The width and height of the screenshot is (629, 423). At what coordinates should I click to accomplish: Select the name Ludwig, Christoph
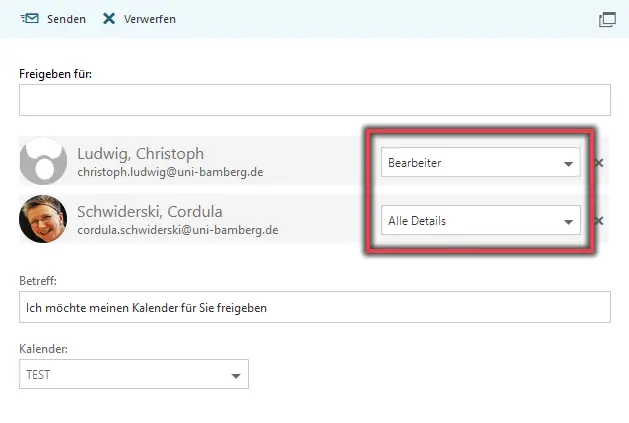140,154
